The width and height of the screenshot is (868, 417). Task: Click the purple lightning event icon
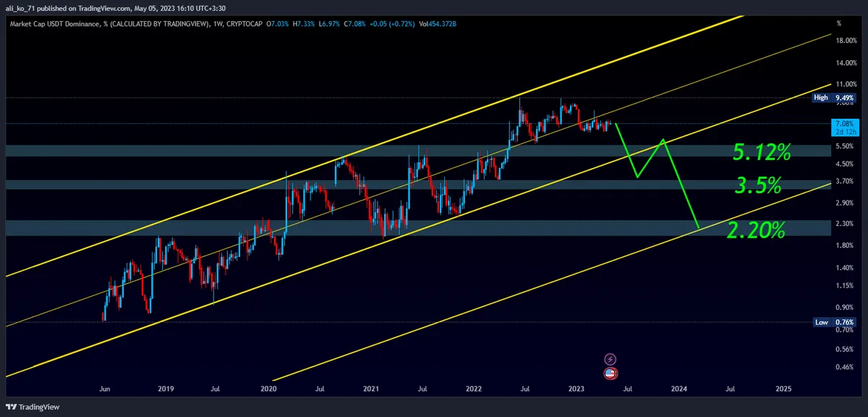pos(610,359)
